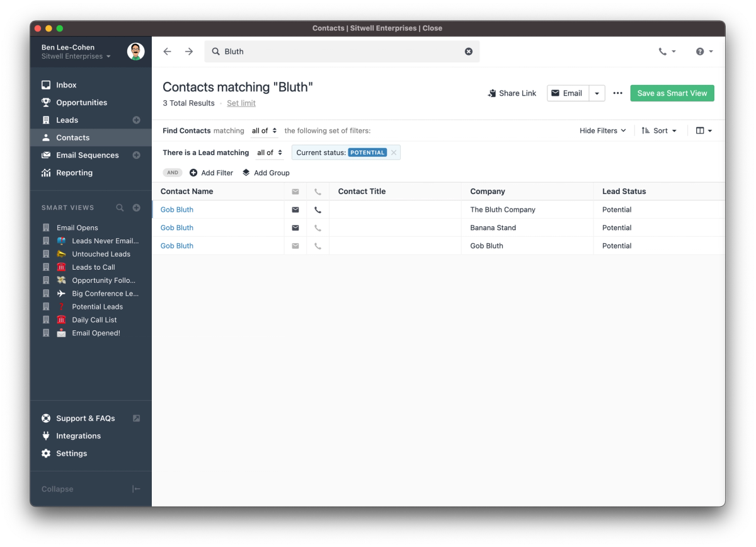
Task: Remove the Current status Potential filter
Action: [x=394, y=153]
